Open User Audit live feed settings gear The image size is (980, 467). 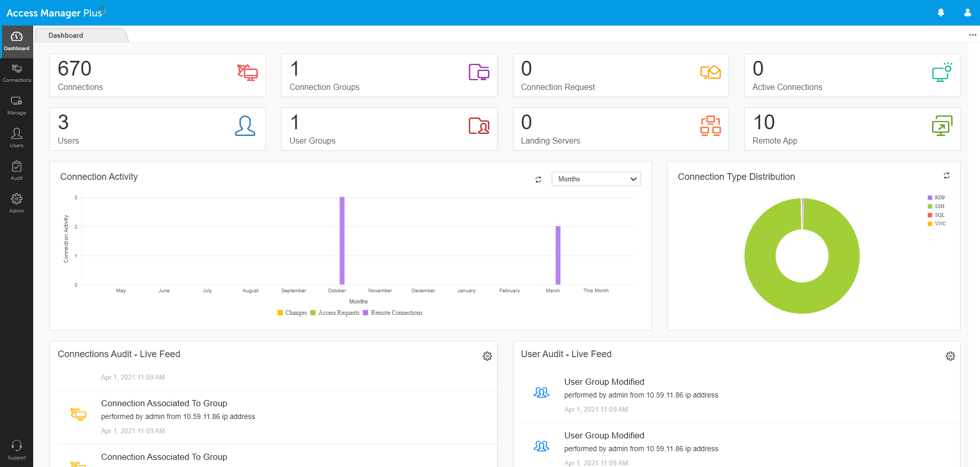950,356
